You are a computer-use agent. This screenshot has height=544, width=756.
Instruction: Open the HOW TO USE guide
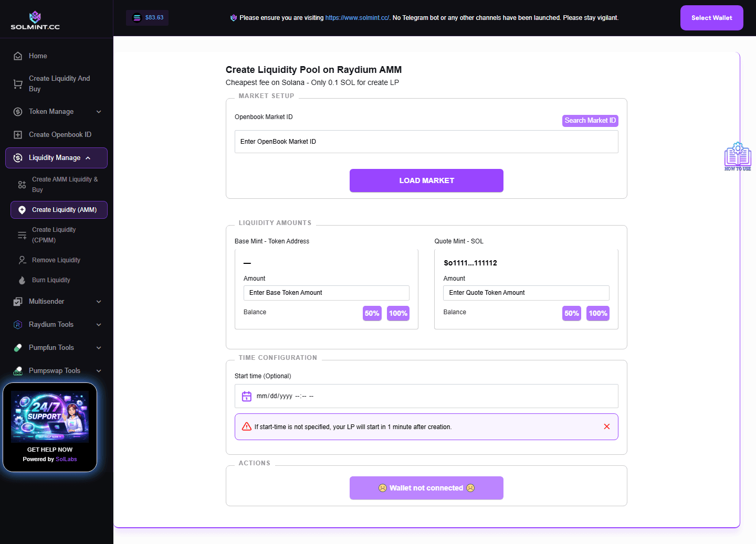(x=738, y=156)
